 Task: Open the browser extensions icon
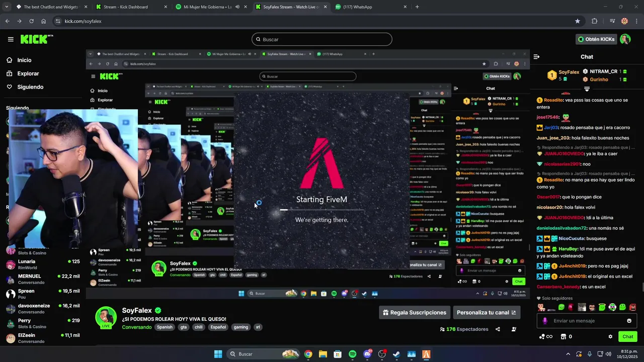tap(595, 21)
